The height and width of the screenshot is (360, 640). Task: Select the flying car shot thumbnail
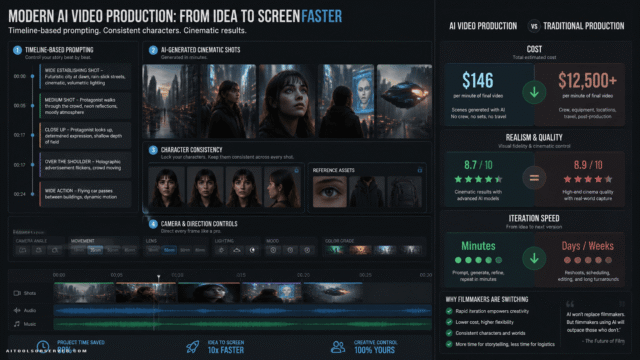pos(404,101)
